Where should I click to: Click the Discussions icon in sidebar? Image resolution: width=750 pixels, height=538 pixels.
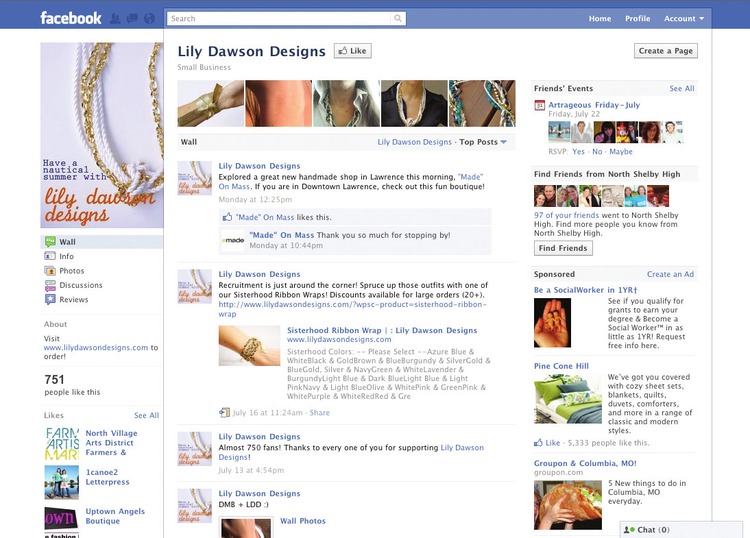tap(50, 285)
